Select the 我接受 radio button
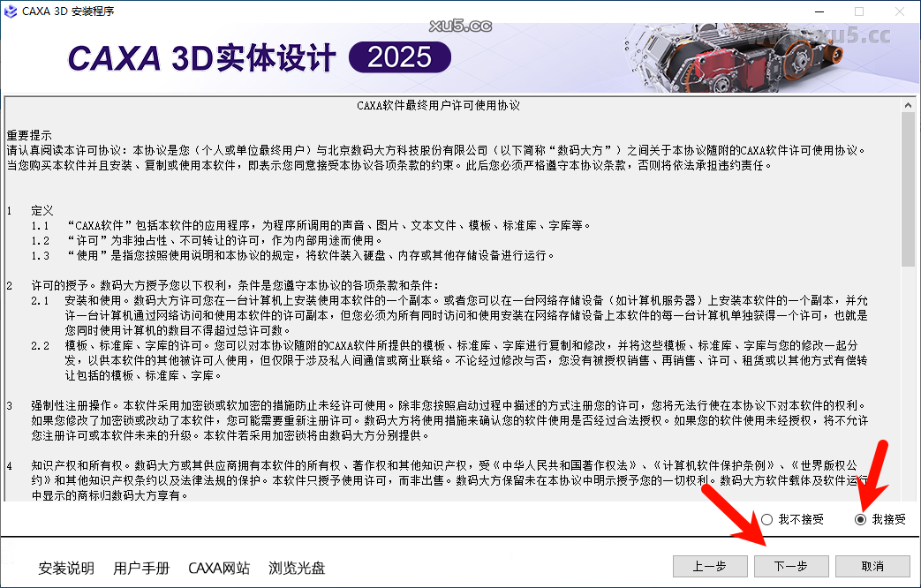921x588 pixels. [859, 520]
